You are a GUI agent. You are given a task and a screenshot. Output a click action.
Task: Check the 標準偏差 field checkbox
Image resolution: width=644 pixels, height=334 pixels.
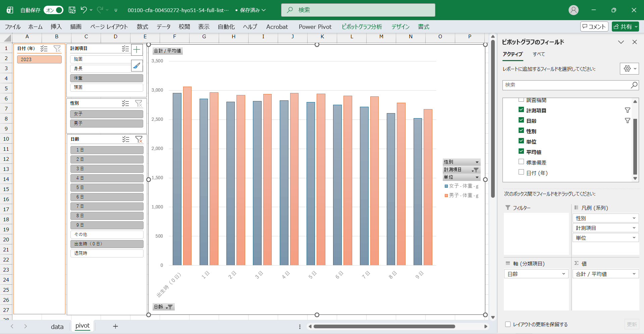click(x=521, y=162)
